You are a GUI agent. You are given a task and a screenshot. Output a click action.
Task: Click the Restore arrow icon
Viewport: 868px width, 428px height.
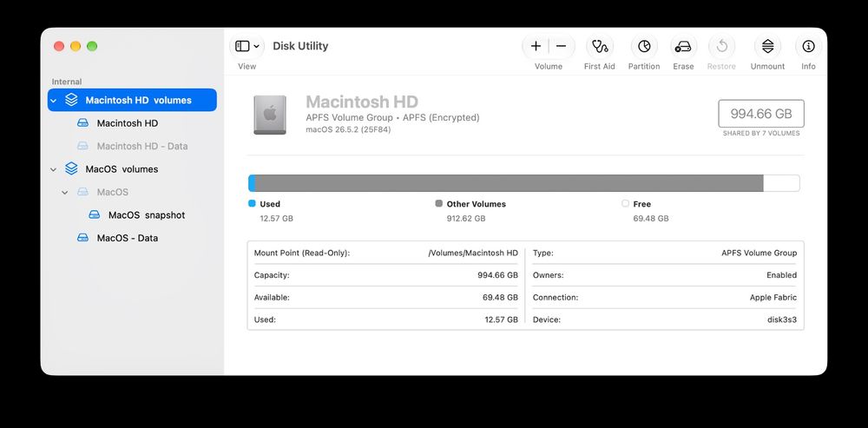click(x=721, y=47)
